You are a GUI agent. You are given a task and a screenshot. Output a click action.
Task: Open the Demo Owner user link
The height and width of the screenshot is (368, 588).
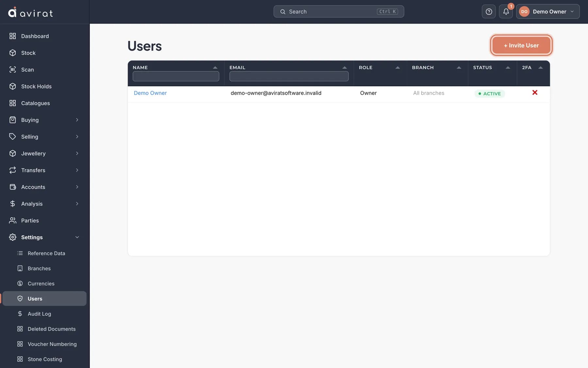pos(150,93)
